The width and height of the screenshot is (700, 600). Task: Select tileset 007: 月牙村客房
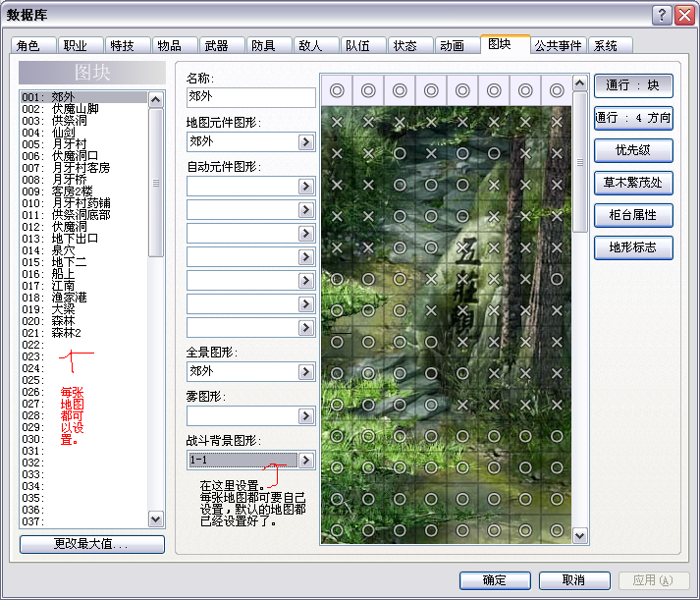(83, 168)
